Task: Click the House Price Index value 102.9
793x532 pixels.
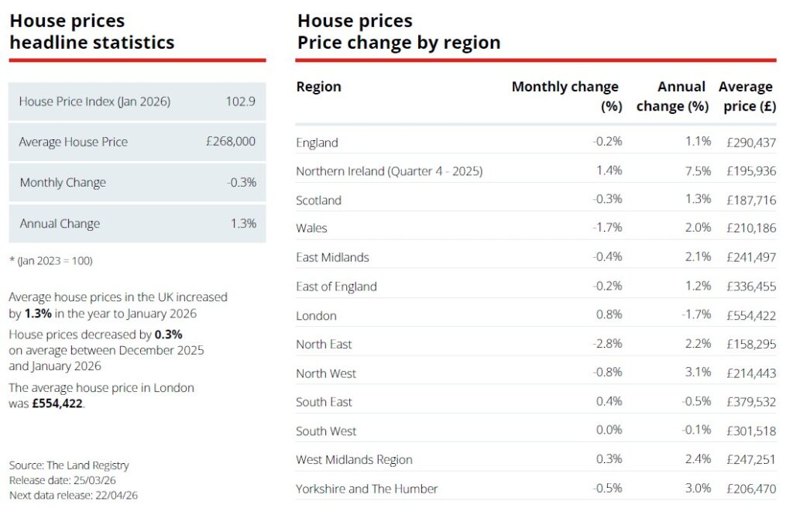Action: pyautogui.click(x=240, y=101)
